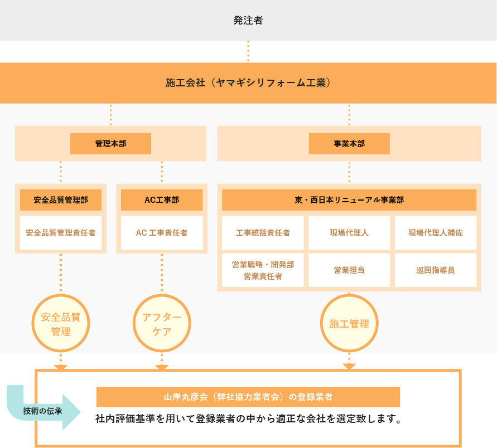This screenshot has height=448, width=497.
Task: Click the 巡回指導員 cell
Action: (x=436, y=270)
